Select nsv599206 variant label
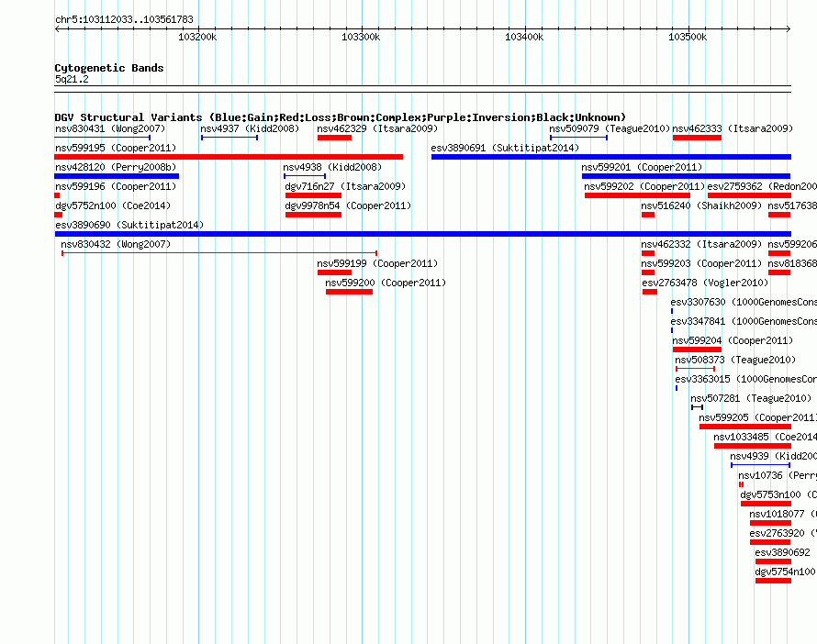 click(x=792, y=244)
